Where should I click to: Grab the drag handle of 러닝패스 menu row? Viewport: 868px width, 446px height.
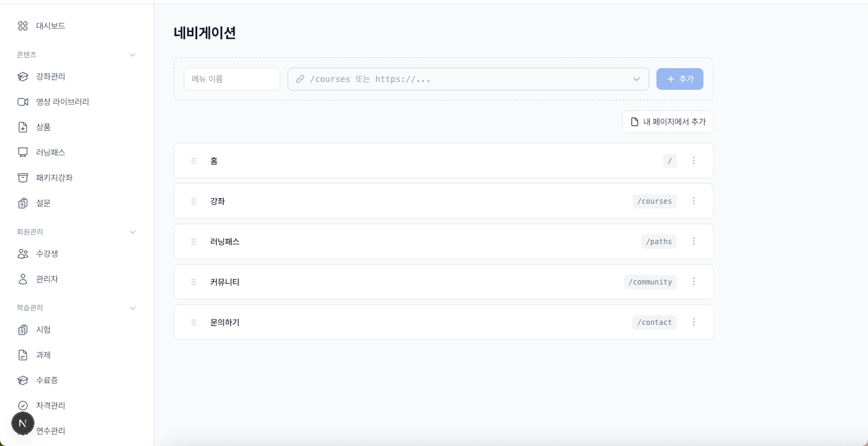(193, 242)
